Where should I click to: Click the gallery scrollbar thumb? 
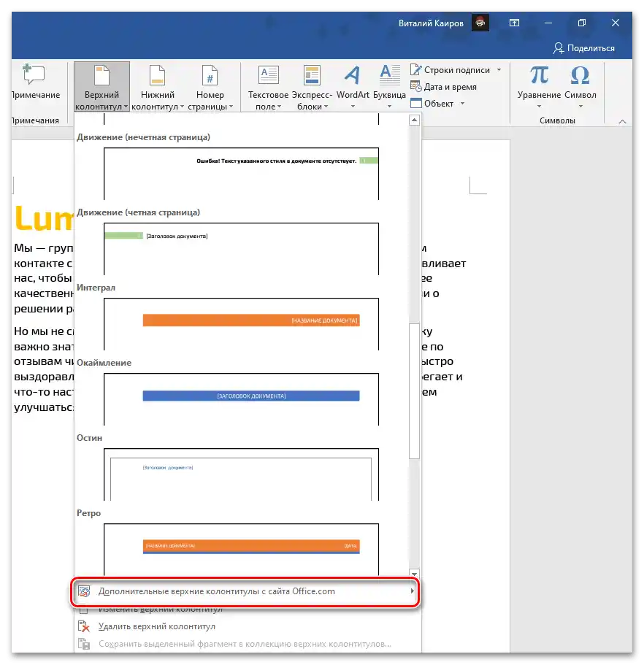tap(415, 391)
